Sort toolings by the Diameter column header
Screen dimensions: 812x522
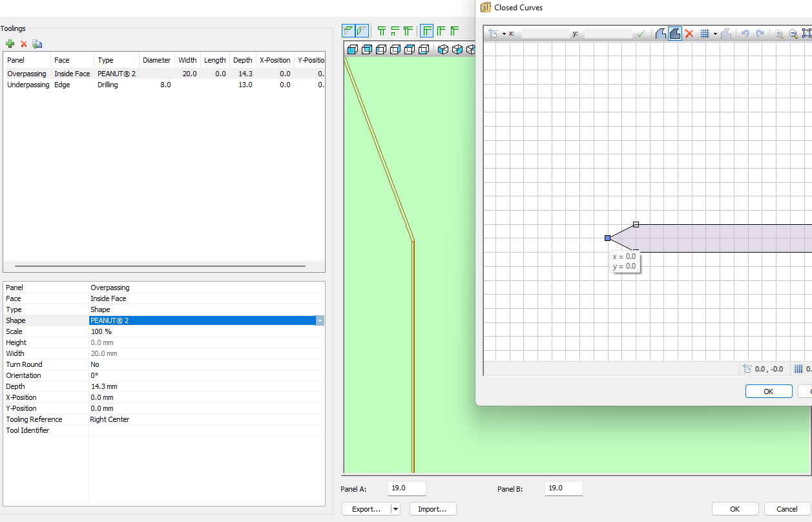[157, 60]
